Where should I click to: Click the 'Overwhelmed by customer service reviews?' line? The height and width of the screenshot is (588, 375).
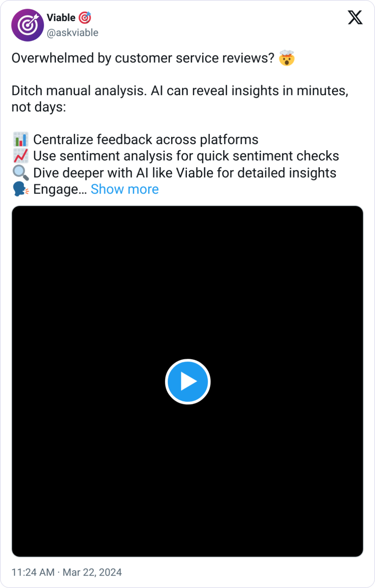pyautogui.click(x=143, y=58)
